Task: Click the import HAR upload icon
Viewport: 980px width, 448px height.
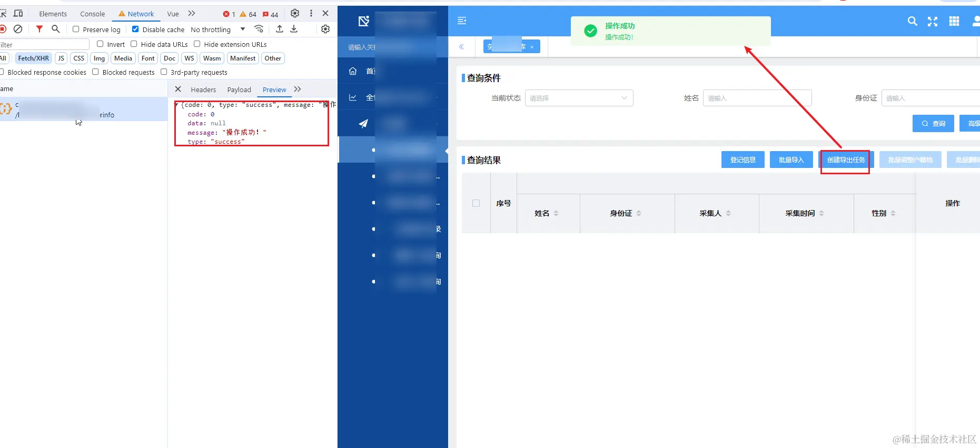Action: click(280, 29)
